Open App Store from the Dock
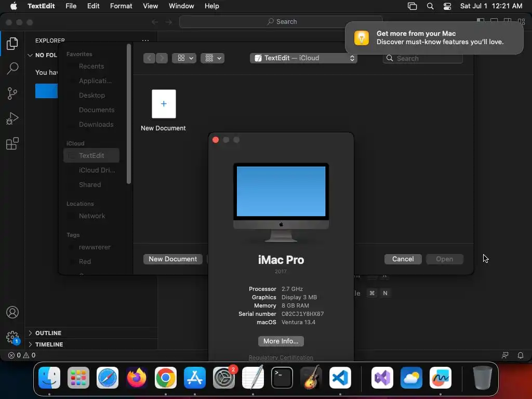 pyautogui.click(x=195, y=378)
